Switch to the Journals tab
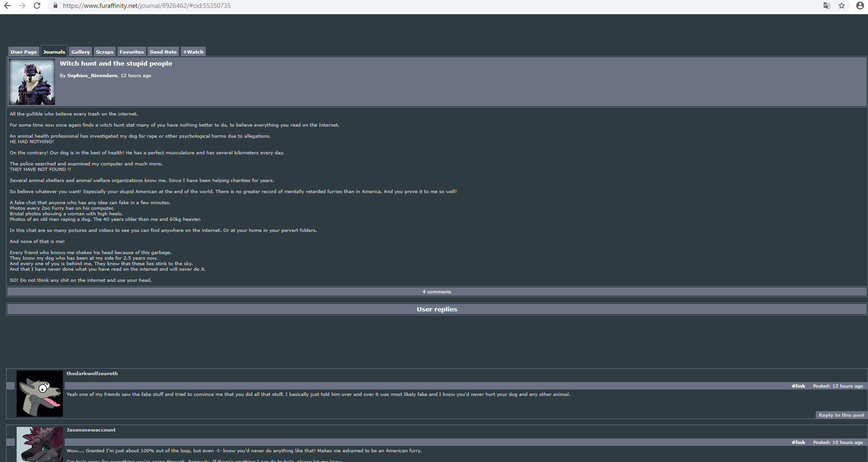The height and width of the screenshot is (462, 868). (x=54, y=52)
